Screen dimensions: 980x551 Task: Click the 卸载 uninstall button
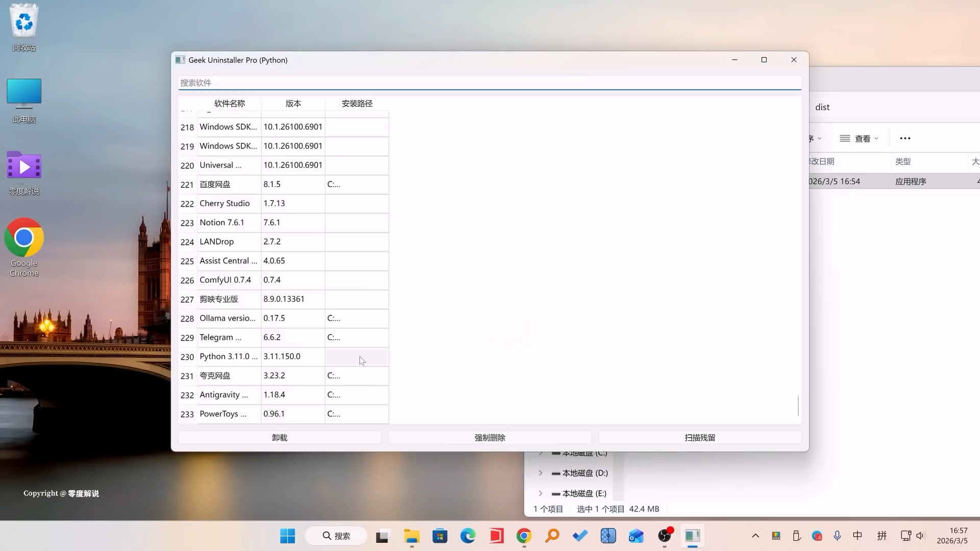[x=280, y=438]
